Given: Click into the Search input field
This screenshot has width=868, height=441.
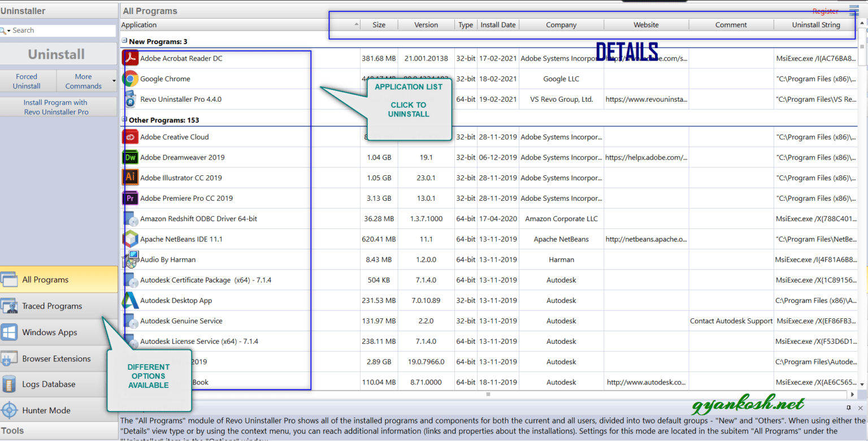Looking at the screenshot, I should click(x=63, y=31).
